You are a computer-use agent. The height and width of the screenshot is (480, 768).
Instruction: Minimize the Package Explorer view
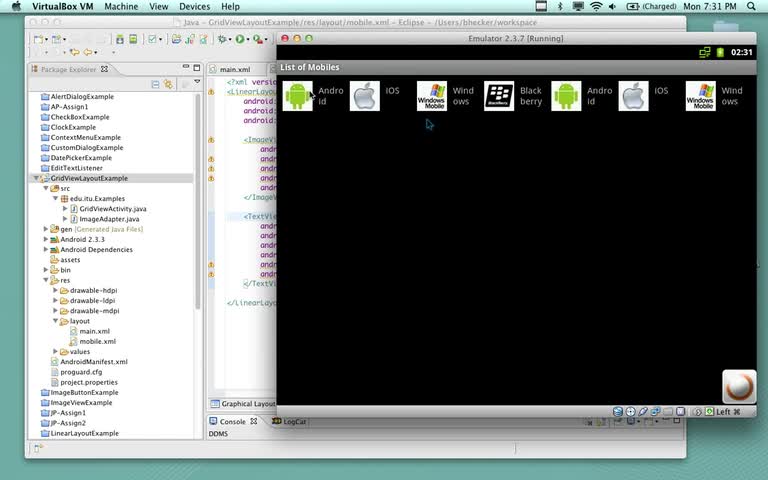pos(186,67)
